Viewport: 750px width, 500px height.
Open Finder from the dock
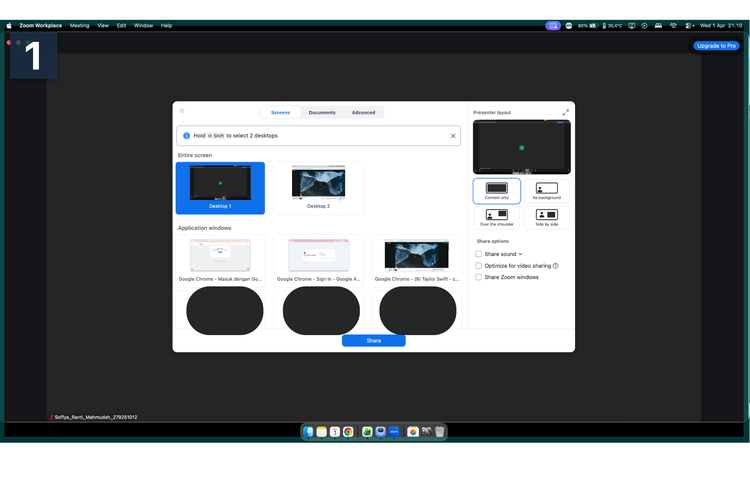[308, 432]
